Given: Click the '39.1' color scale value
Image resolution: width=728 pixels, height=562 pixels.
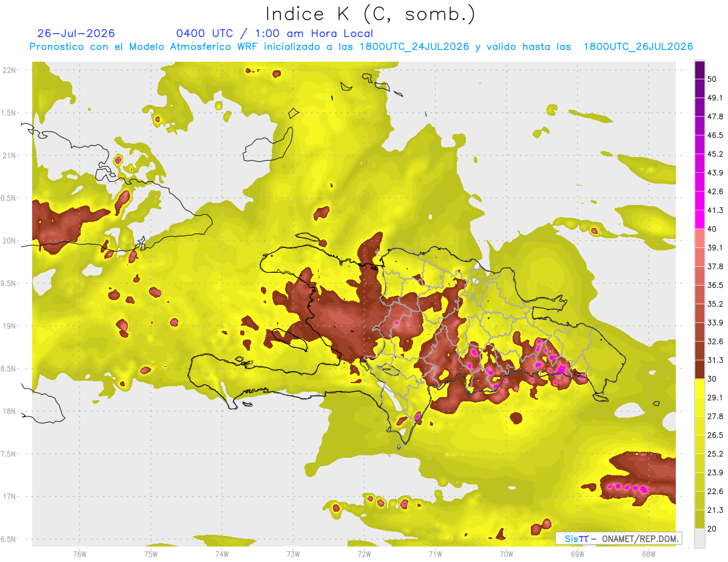Looking at the screenshot, I should coord(715,247).
